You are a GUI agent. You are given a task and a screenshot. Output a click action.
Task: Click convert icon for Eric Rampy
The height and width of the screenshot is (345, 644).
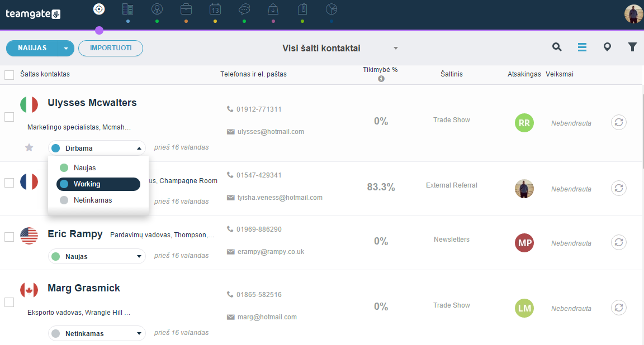point(619,242)
